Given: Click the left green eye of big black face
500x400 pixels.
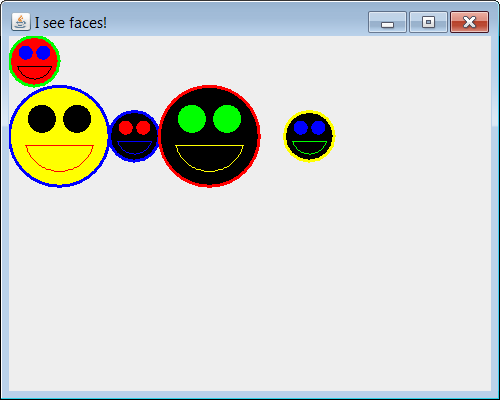Looking at the screenshot, I should click(192, 119).
